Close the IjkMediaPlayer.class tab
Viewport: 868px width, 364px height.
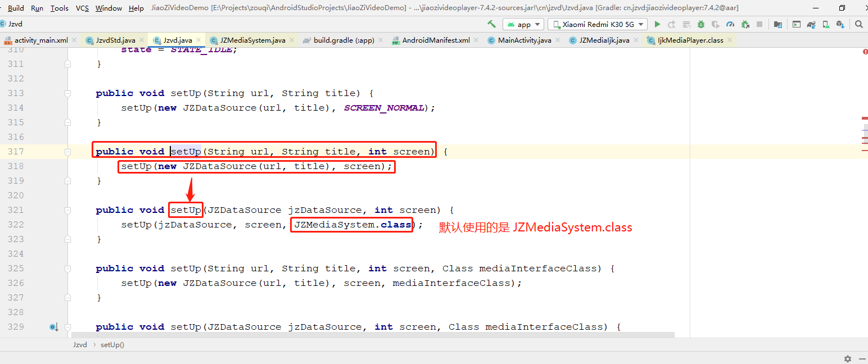pos(730,40)
